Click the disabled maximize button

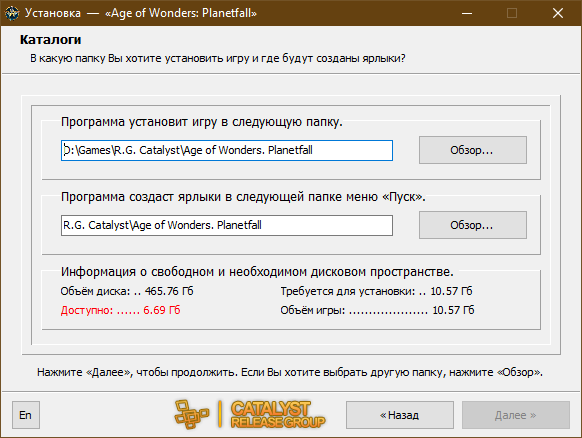click(x=512, y=13)
